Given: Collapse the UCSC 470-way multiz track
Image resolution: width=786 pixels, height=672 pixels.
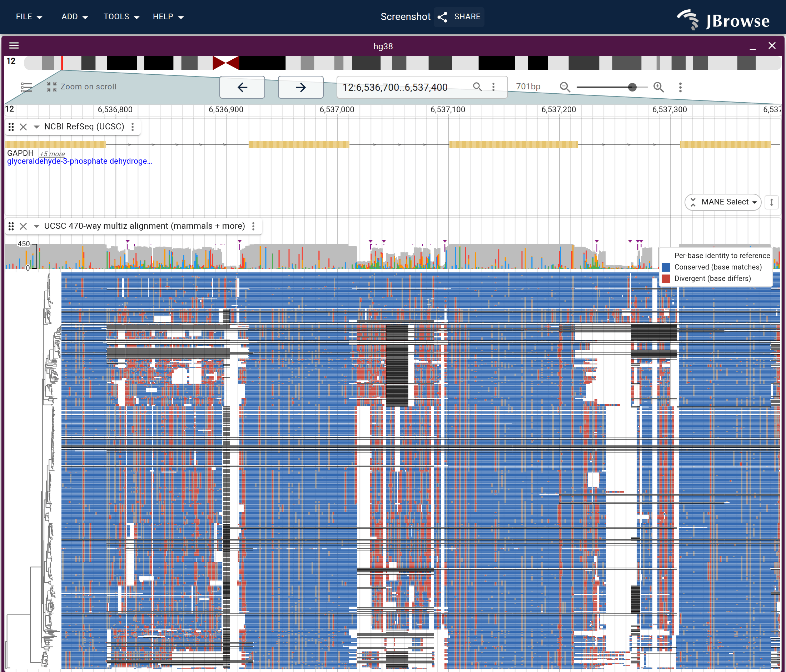Looking at the screenshot, I should [x=36, y=227].
